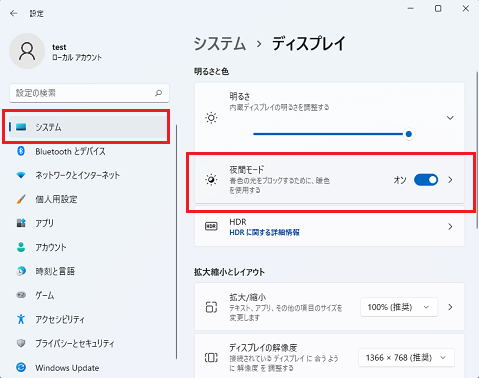Click the search magnifier icon
This screenshot has width=479, height=378.
[159, 93]
